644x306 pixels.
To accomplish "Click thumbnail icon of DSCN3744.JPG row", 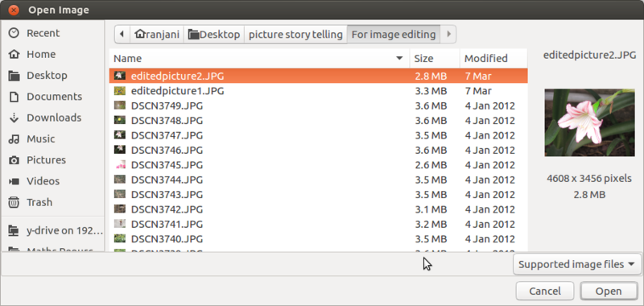I will pyautogui.click(x=119, y=180).
